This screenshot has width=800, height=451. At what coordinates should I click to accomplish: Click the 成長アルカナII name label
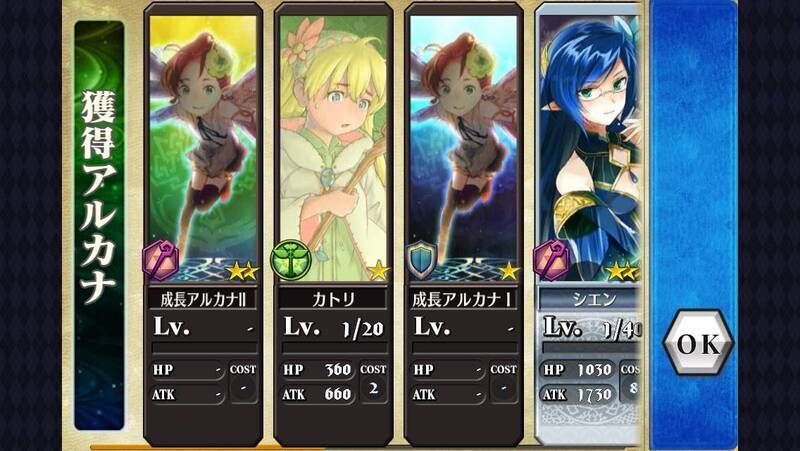click(x=203, y=299)
